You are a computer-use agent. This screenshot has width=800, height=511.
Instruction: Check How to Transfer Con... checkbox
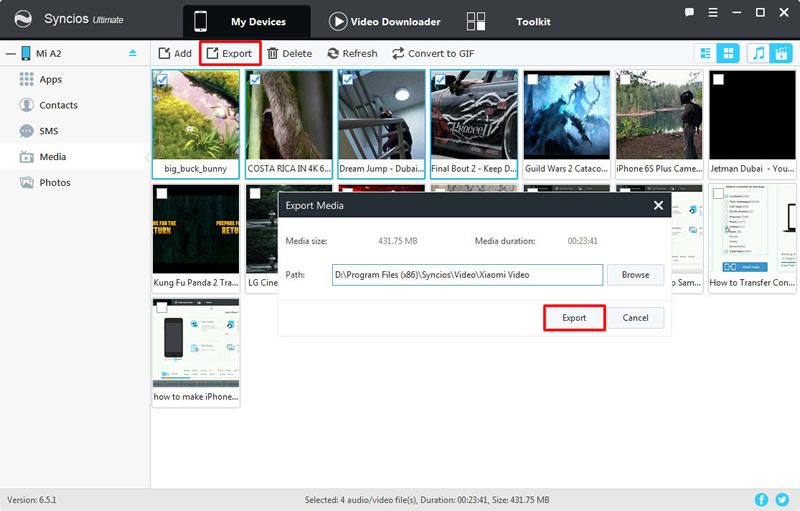(x=718, y=193)
